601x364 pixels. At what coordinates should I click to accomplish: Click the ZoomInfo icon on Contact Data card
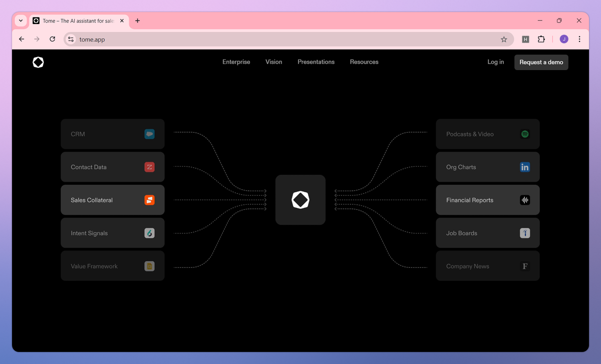pos(149,167)
